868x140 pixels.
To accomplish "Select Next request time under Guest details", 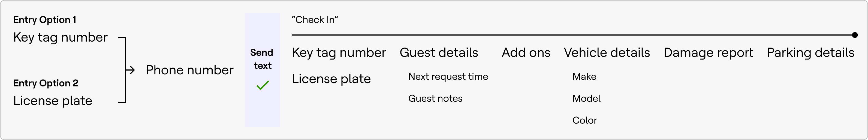I will pos(448,77).
